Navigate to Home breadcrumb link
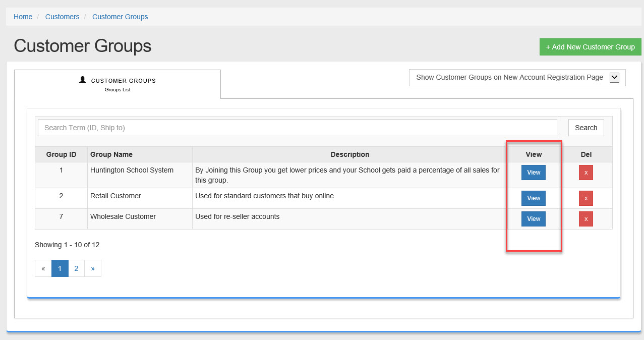The image size is (644, 340). (x=23, y=17)
